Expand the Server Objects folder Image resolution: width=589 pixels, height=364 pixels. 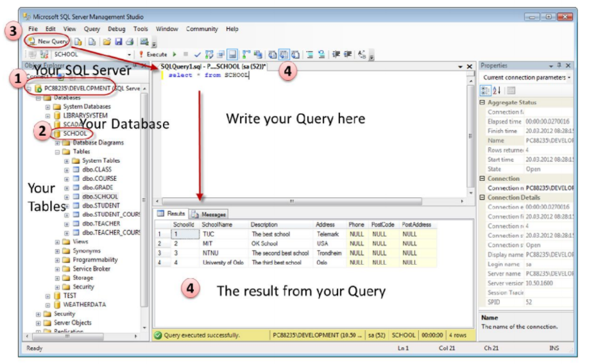coord(38,323)
